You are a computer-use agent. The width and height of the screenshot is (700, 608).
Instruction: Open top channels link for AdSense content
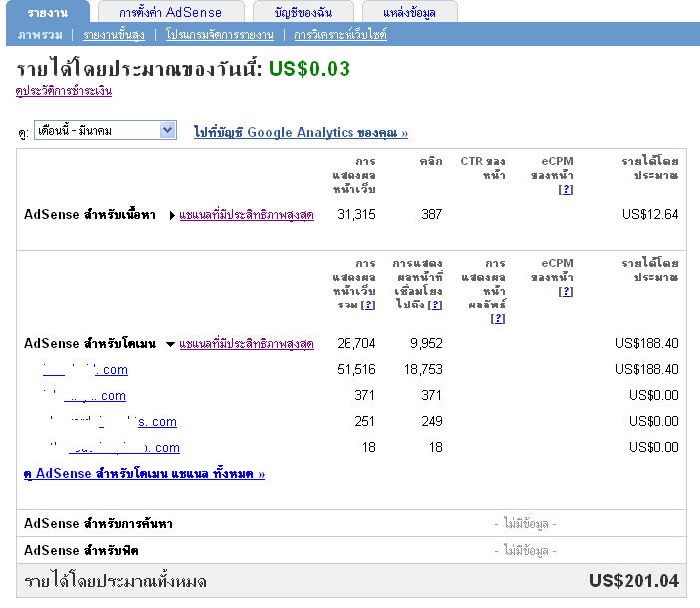246,215
